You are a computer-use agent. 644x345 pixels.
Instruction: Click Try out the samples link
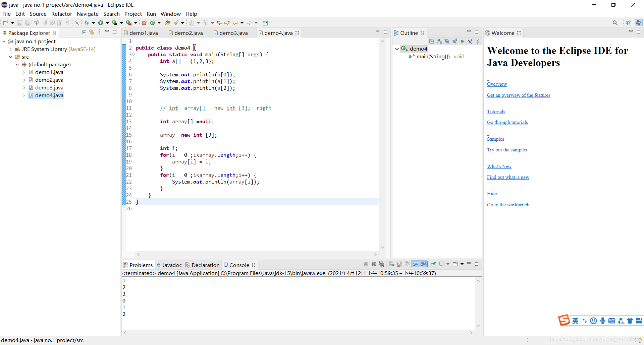pyautogui.click(x=507, y=150)
